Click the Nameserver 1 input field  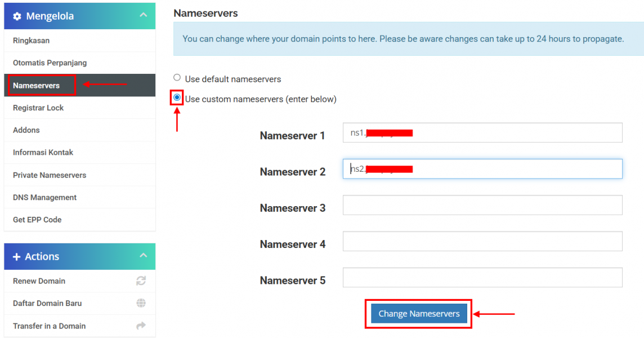pos(482,132)
